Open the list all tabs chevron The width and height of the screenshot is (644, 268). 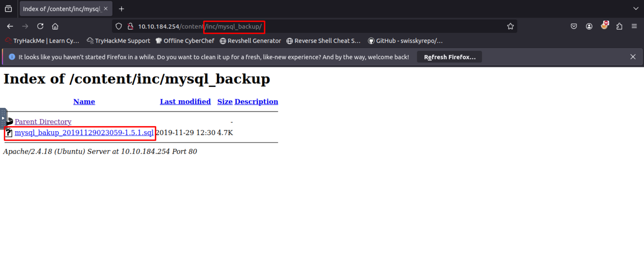[x=636, y=9]
